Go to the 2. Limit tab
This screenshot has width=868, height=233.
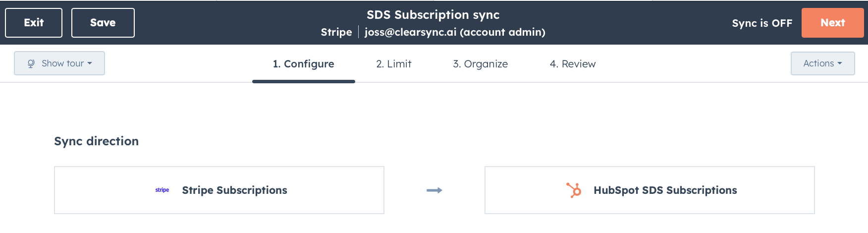point(393,64)
